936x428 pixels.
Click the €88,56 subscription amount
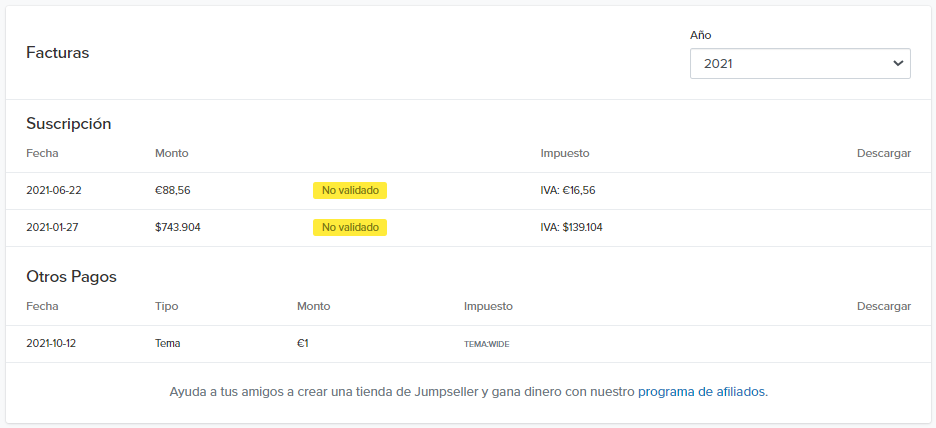172,190
